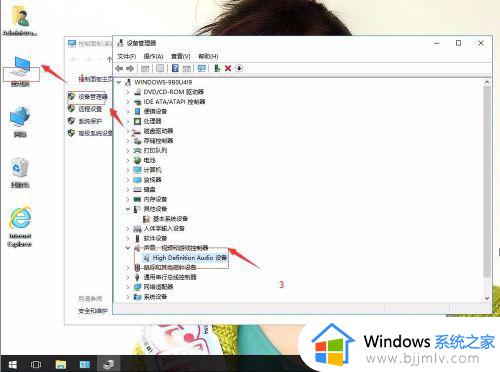Select the 计算机 row
The width and height of the screenshot is (500, 372).
point(152,170)
